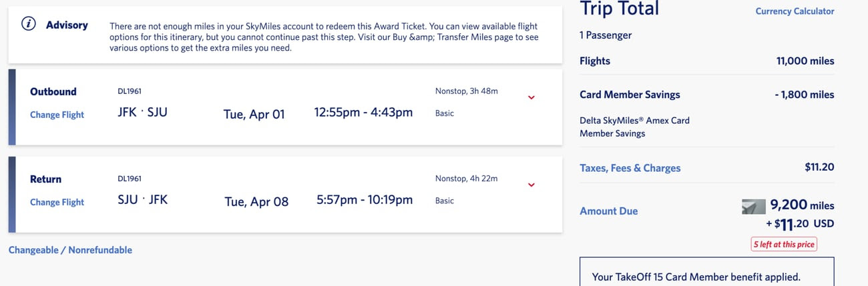Click the Amex card icon beside miles
Screen dimensions: 868x286
tap(753, 207)
